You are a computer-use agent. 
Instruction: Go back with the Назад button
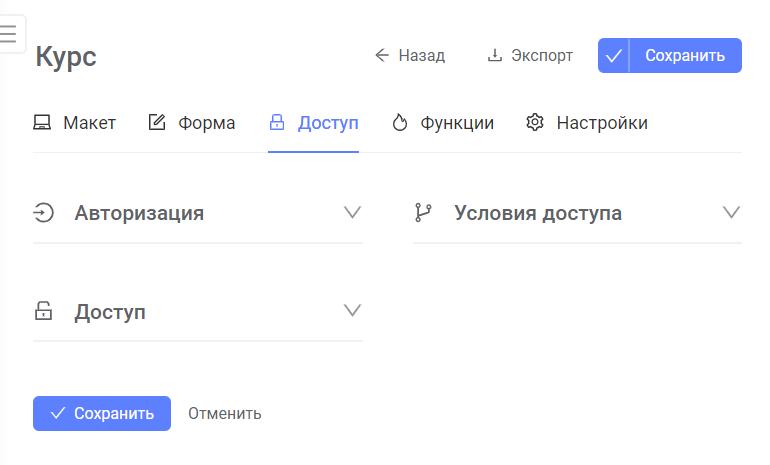tap(410, 55)
